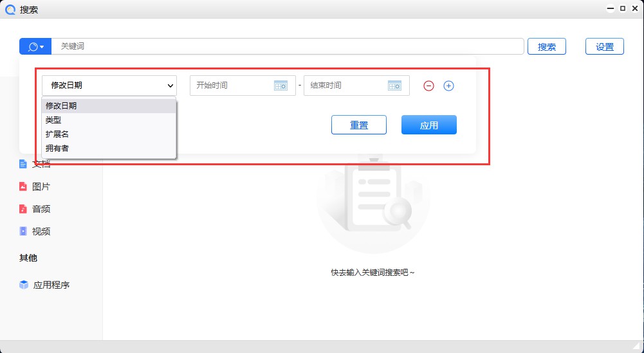Select the 图片 pictures category icon
644x353 pixels.
pyautogui.click(x=23, y=186)
